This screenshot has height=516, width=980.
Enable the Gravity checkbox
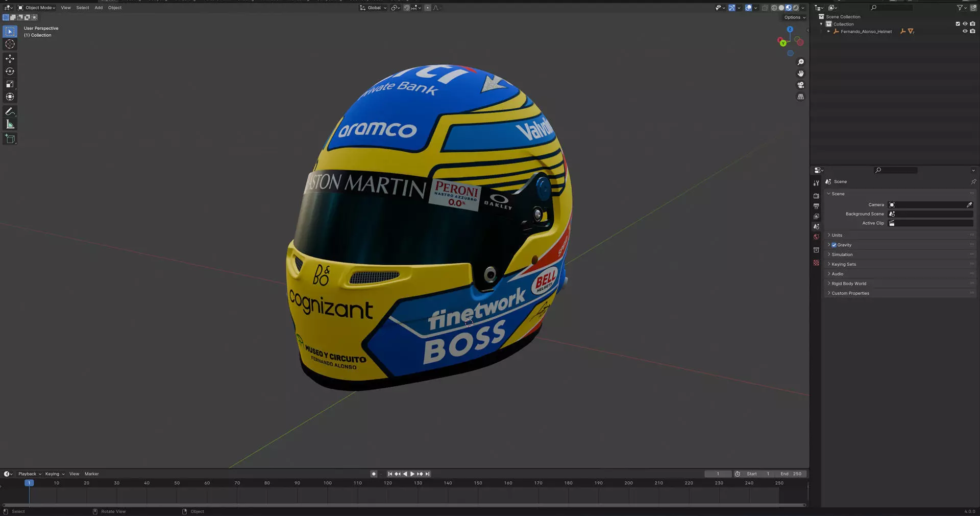834,245
